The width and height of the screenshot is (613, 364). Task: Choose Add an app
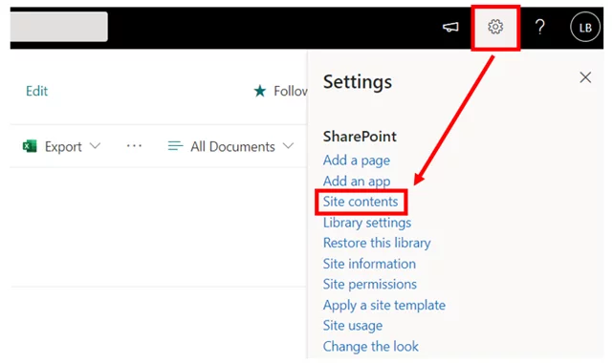point(357,182)
